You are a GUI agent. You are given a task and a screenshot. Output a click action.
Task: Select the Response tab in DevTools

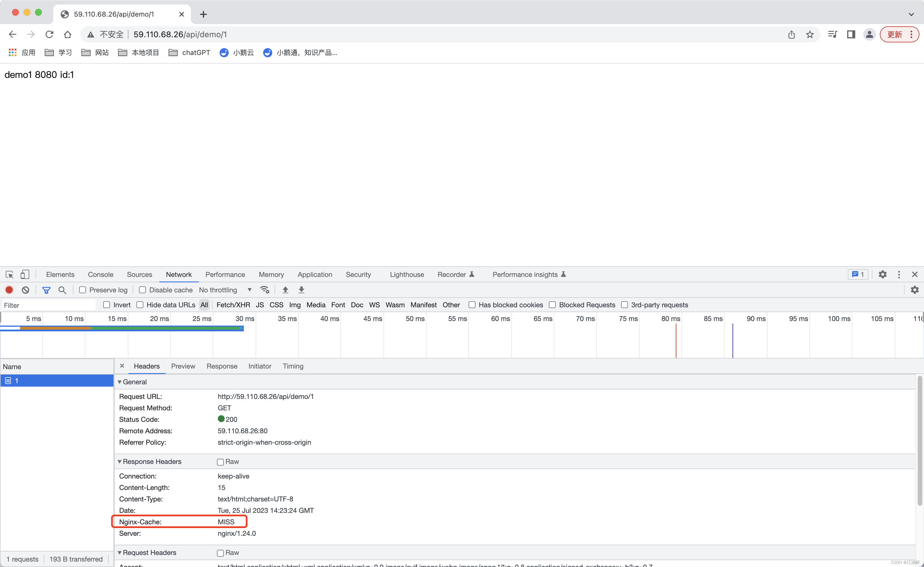222,366
